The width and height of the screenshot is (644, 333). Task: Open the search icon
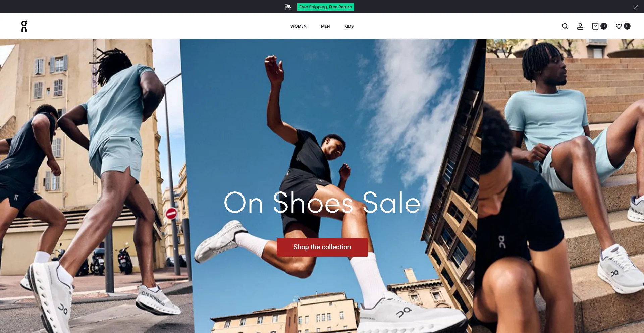pos(565,26)
